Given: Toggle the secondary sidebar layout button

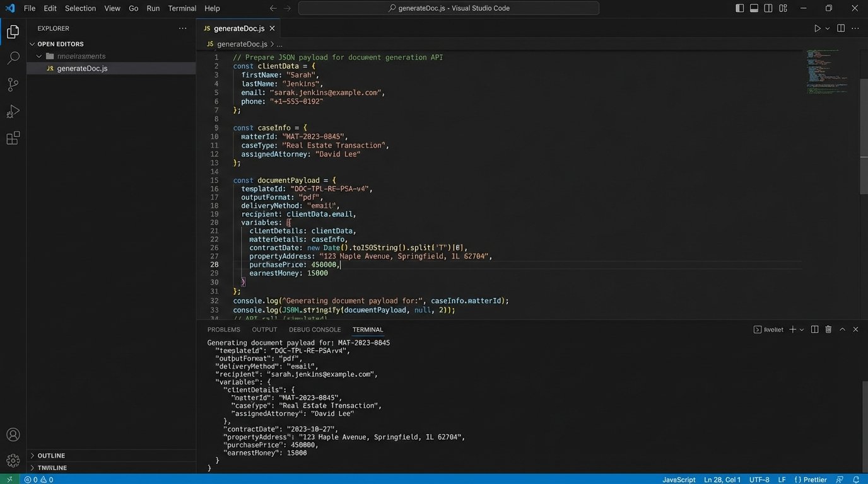Looking at the screenshot, I should [x=768, y=8].
